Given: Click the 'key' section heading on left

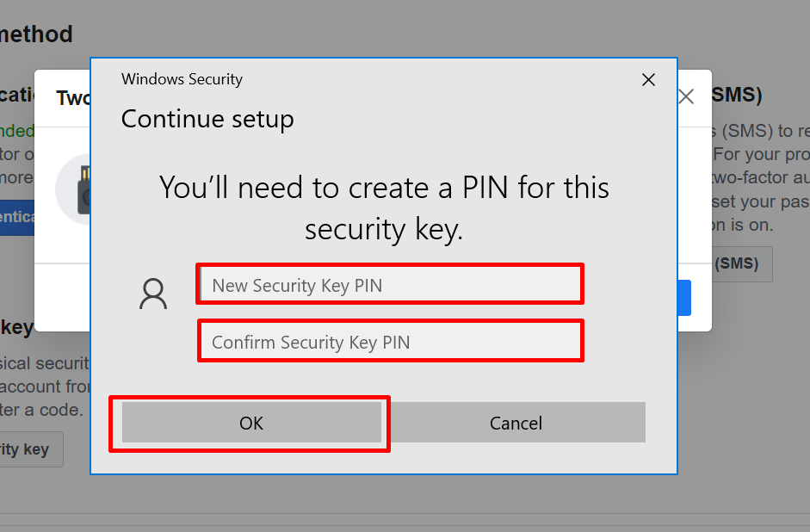Looking at the screenshot, I should [17, 327].
